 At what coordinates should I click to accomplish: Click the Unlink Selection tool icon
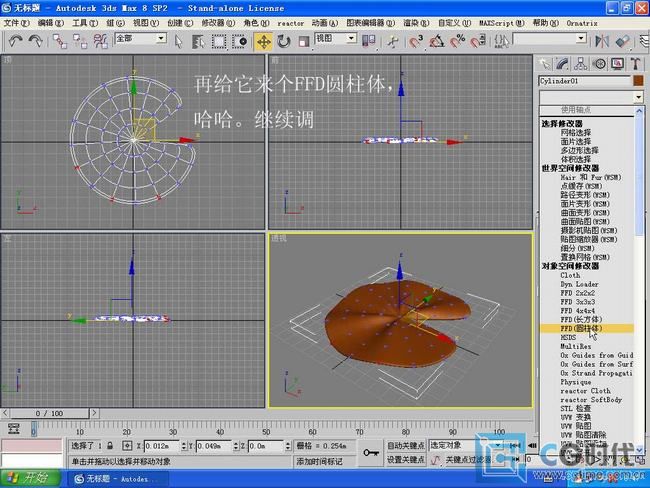tap(80, 41)
